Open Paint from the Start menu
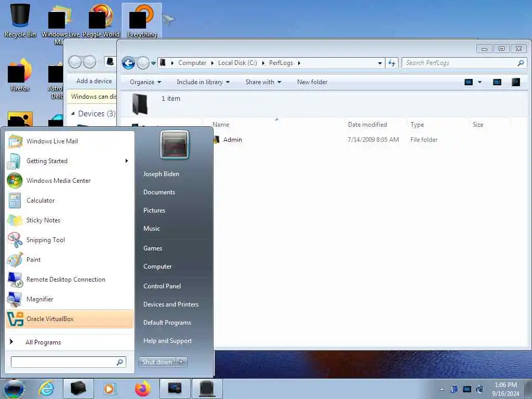This screenshot has width=532, height=399. coord(70,260)
